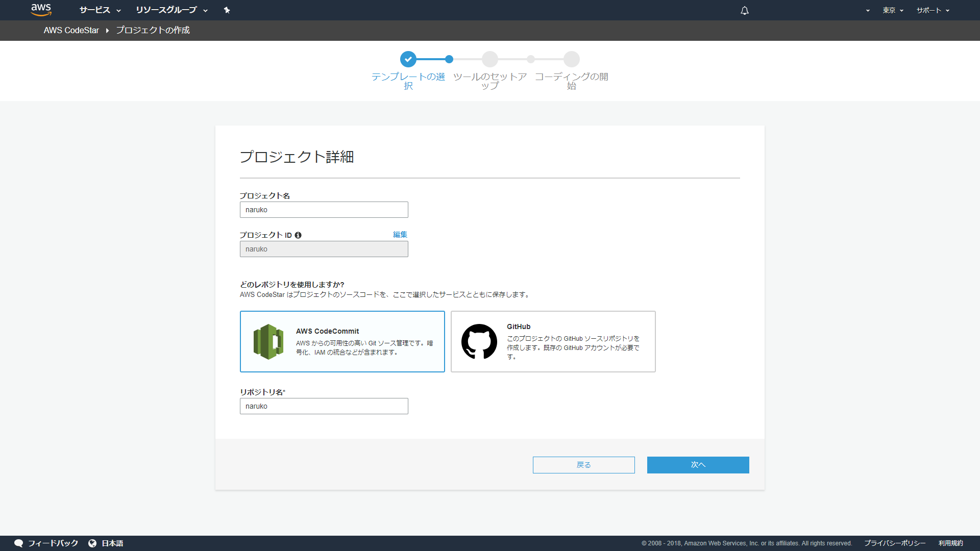The height and width of the screenshot is (551, 980).
Task: Open フィードバック link in footer
Action: pos(53,543)
